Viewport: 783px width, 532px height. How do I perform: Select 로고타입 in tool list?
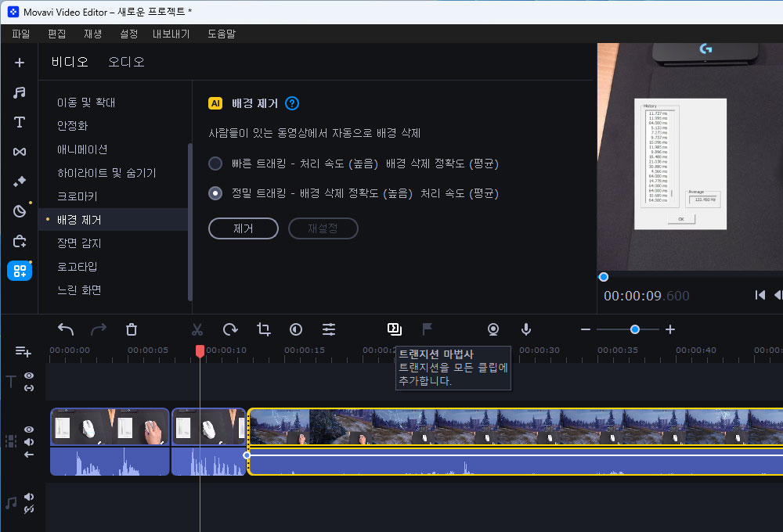(113, 267)
